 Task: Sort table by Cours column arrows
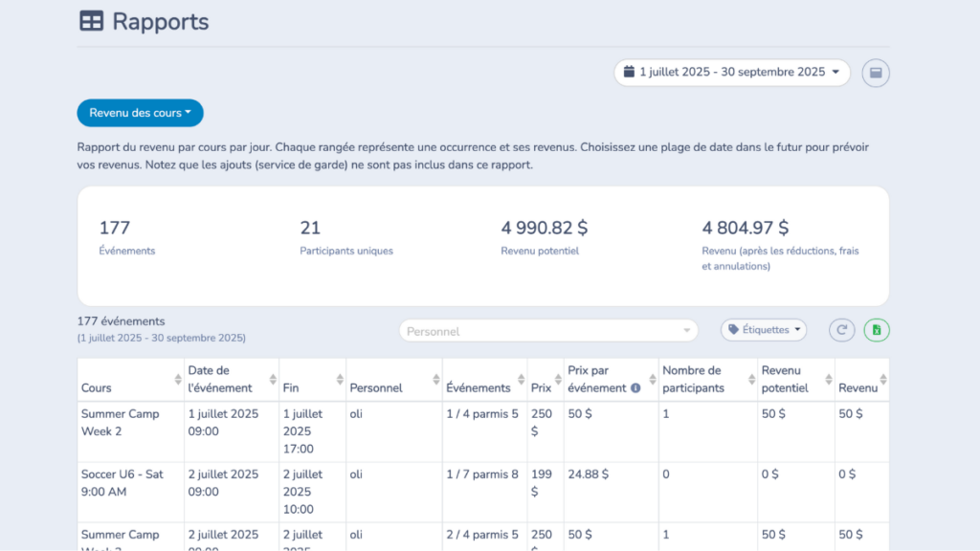pos(178,380)
